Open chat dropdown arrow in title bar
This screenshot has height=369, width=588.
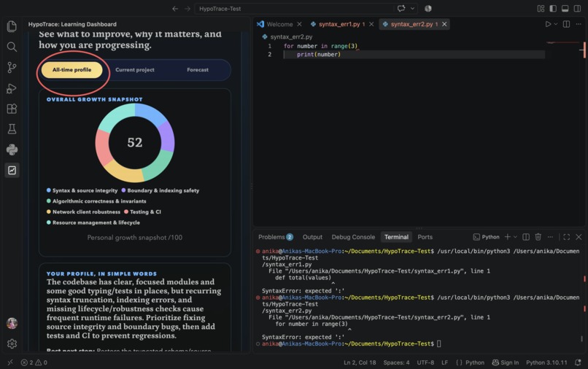[412, 8]
